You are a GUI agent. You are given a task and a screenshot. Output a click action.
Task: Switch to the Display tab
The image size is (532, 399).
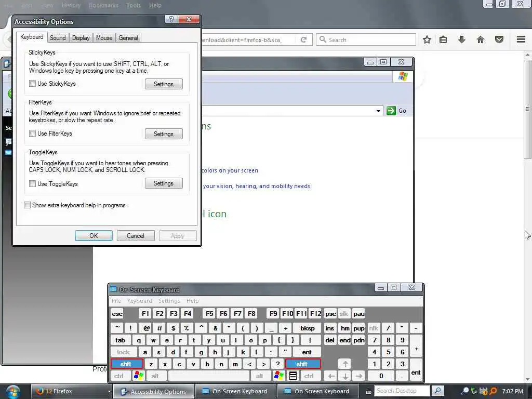(x=81, y=37)
